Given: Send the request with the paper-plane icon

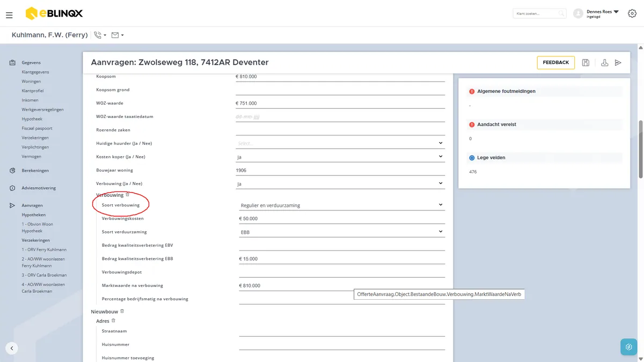Looking at the screenshot, I should click(x=618, y=63).
